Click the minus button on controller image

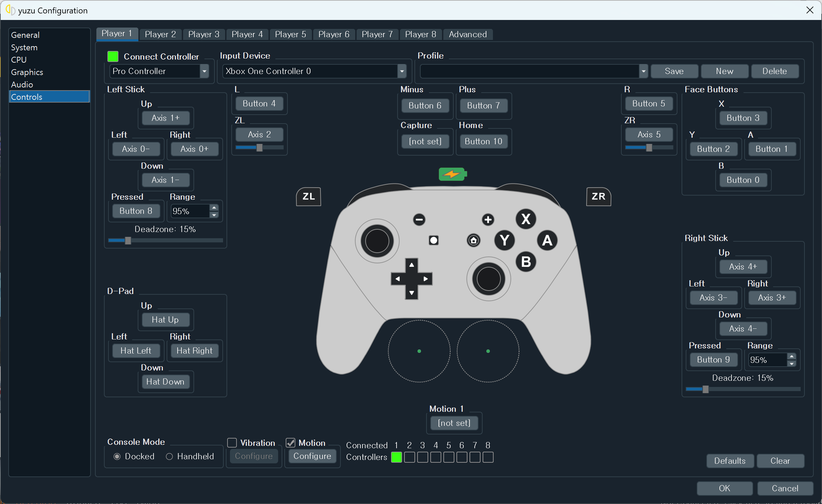[x=419, y=219]
